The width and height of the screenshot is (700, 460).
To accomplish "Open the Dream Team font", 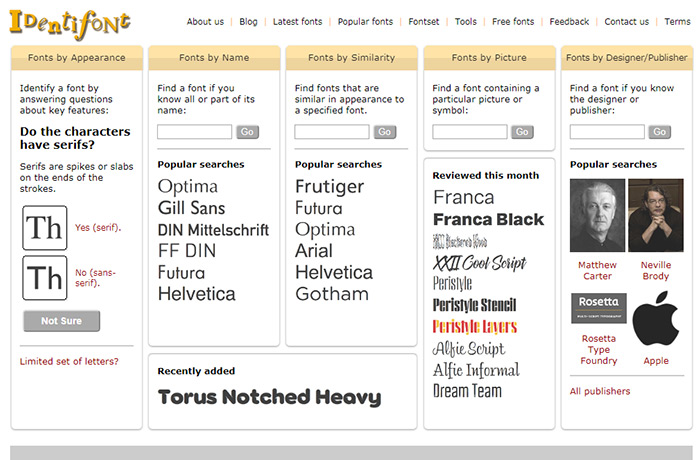I will (x=467, y=391).
